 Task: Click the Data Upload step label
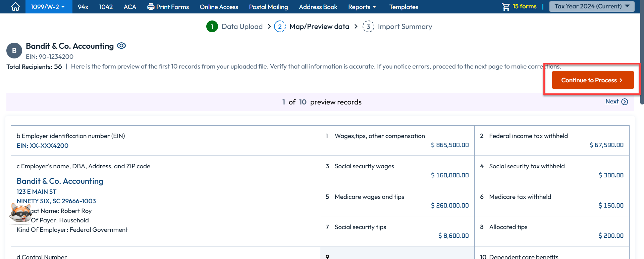tap(242, 27)
